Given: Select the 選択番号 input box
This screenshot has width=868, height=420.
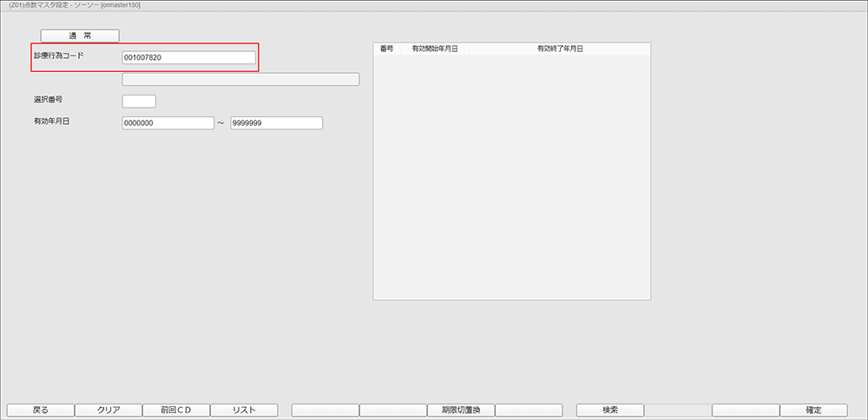Looking at the screenshot, I should (x=139, y=102).
